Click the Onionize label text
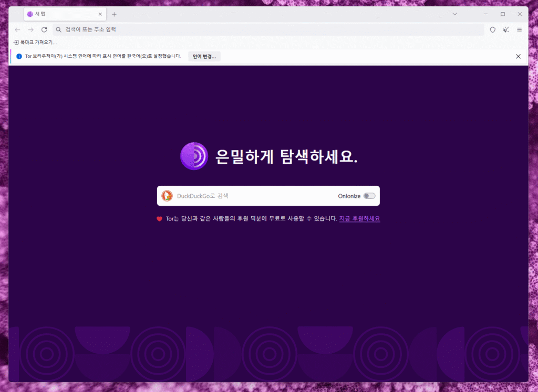 (x=349, y=196)
